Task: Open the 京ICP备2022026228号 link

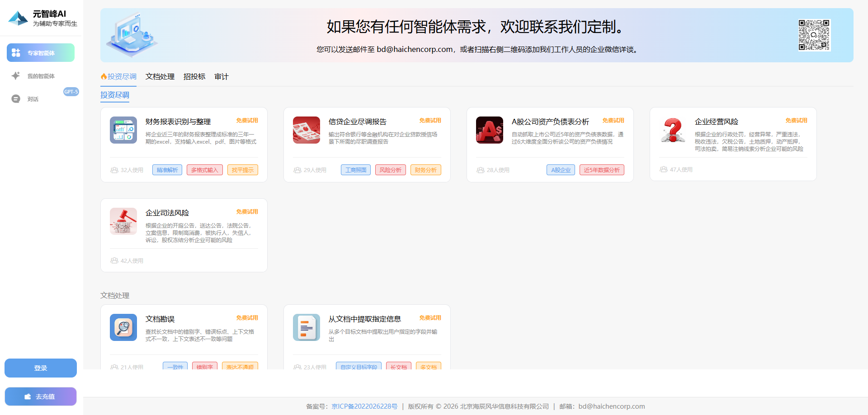Action: coord(364,406)
